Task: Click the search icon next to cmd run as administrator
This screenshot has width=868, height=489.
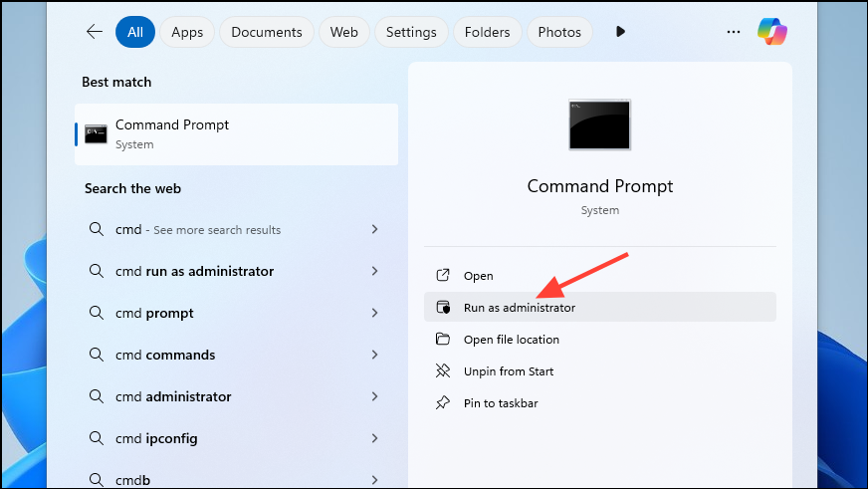Action: point(97,271)
